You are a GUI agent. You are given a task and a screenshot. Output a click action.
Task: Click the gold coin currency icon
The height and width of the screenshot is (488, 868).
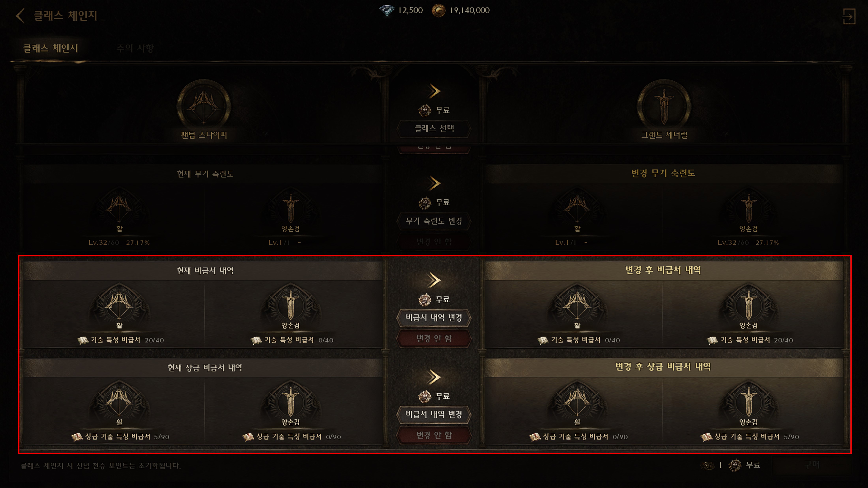click(439, 10)
